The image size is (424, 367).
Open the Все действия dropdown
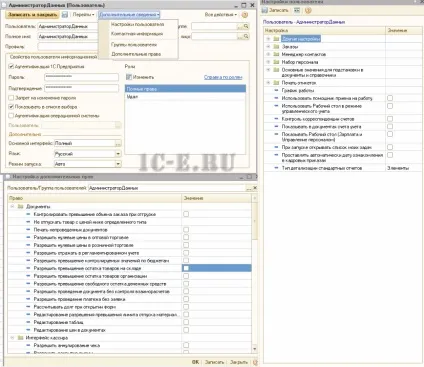(x=221, y=15)
